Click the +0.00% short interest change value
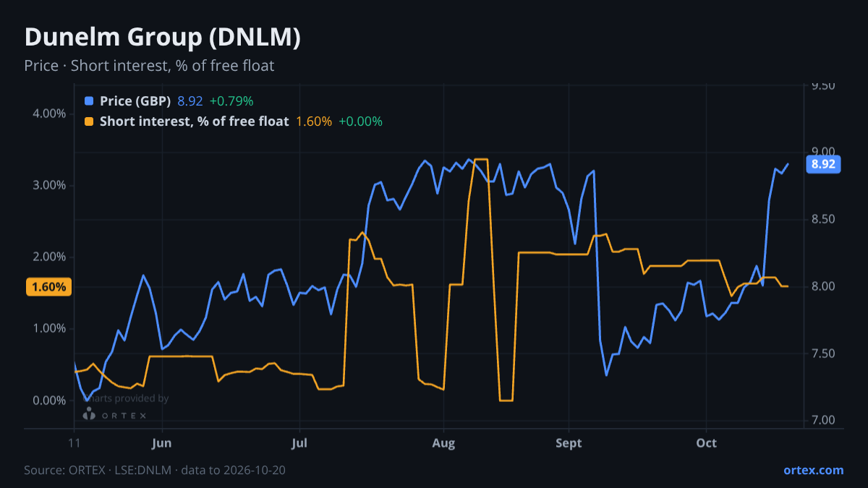This screenshot has height=488, width=868. click(x=360, y=121)
